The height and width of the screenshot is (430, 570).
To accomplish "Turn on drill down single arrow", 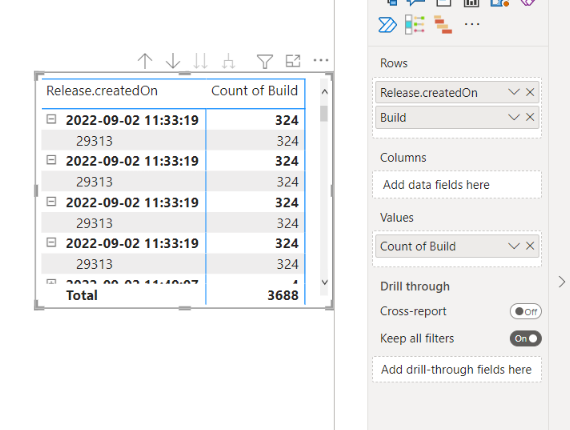I will (x=173, y=61).
